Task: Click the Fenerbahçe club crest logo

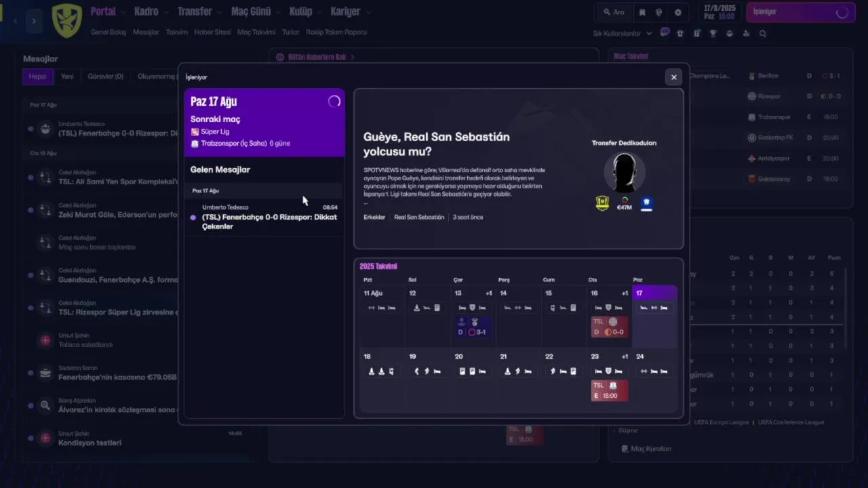Action: click(66, 20)
